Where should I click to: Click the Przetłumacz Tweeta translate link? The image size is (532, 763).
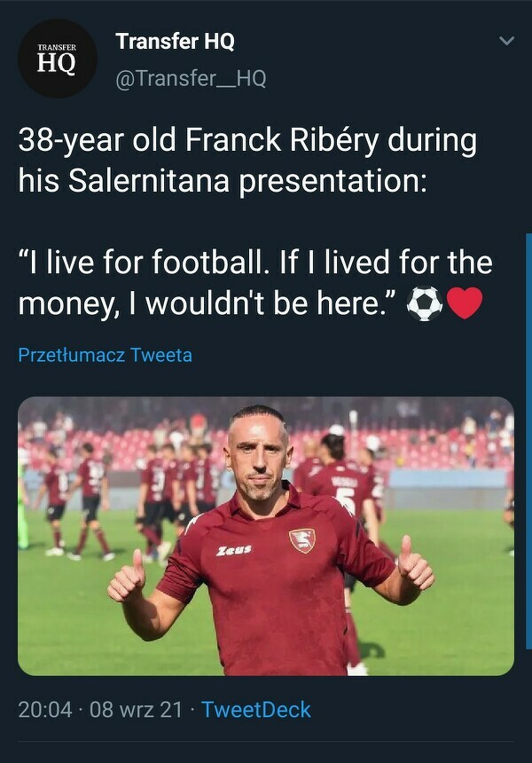105,356
